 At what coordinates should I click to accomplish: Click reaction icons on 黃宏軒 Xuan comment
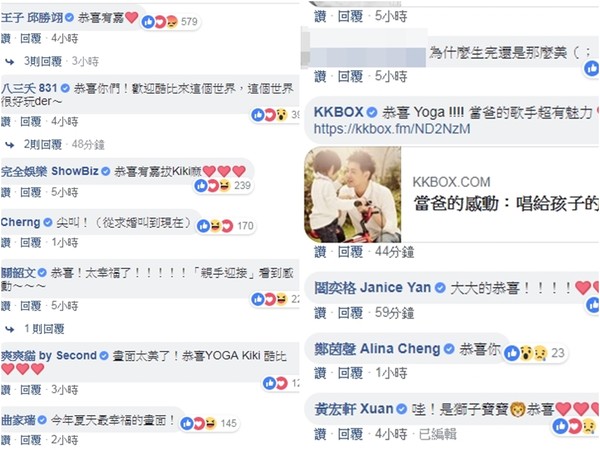(x=575, y=426)
